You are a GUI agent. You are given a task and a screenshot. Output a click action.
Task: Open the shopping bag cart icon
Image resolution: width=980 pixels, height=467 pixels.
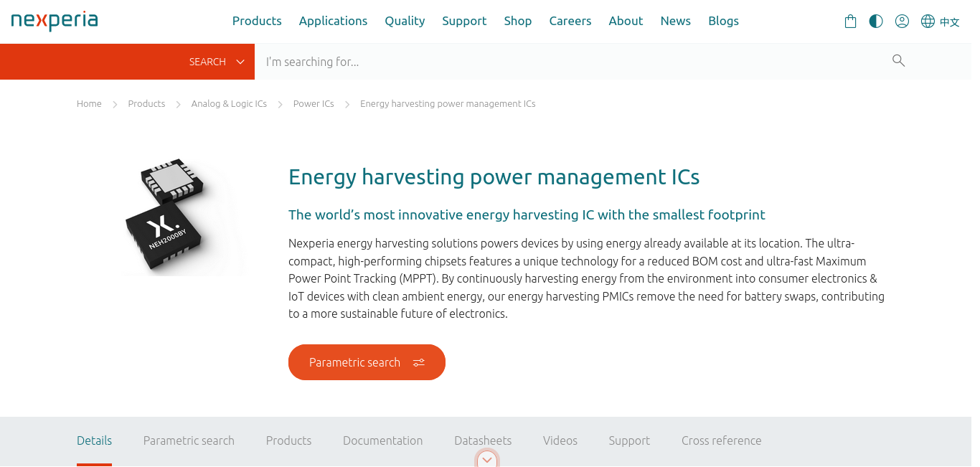click(850, 22)
